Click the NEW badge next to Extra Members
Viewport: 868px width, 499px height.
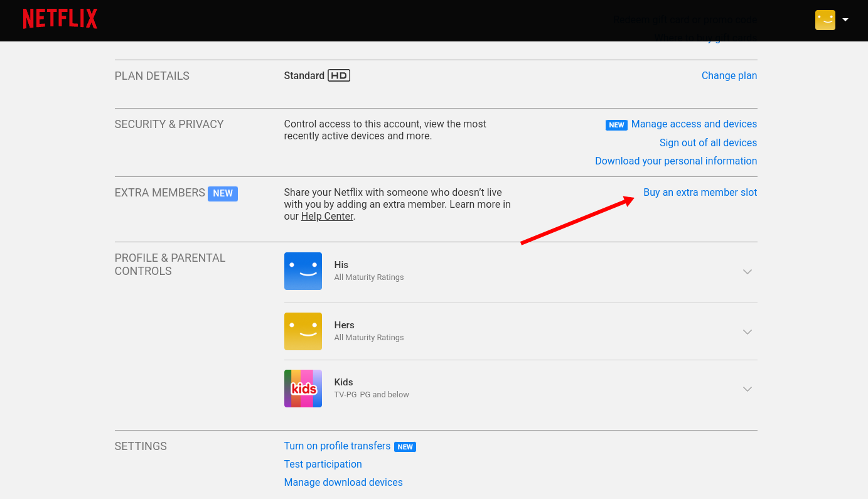pos(222,193)
